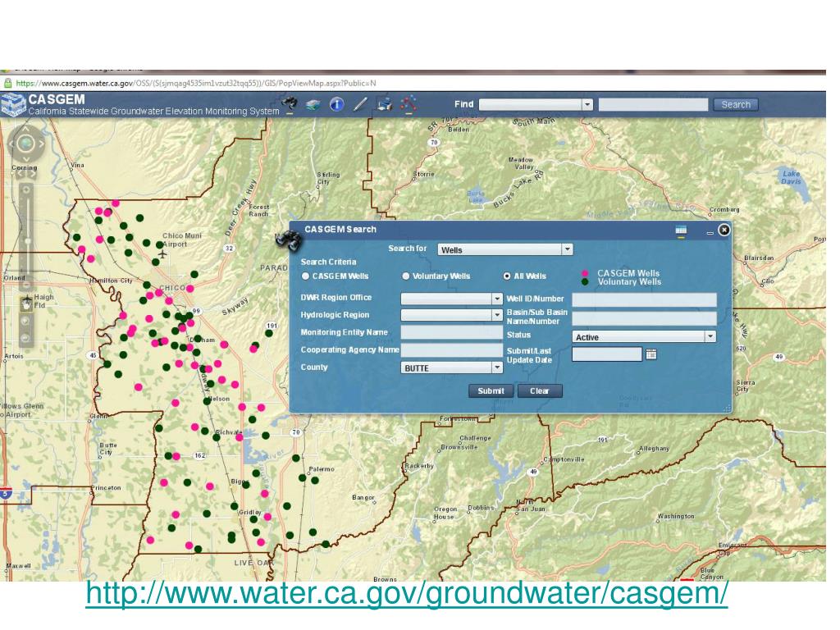Screen dimensions: 840x630
Task: Click the Find text input field
Action: pyautogui.click(x=653, y=104)
